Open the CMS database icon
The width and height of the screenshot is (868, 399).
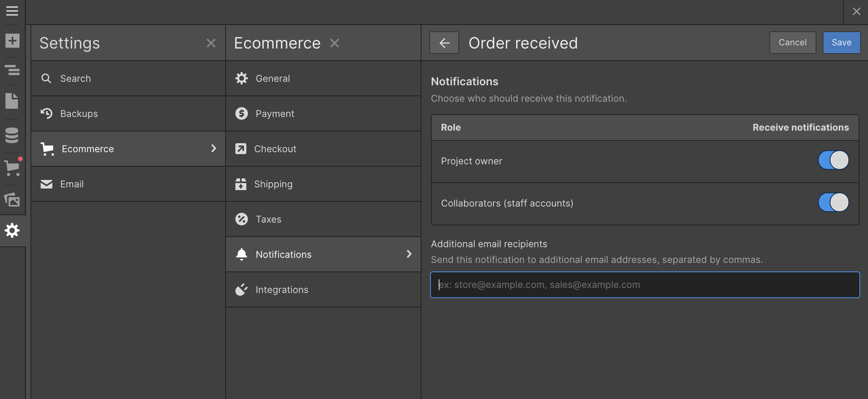click(12, 135)
